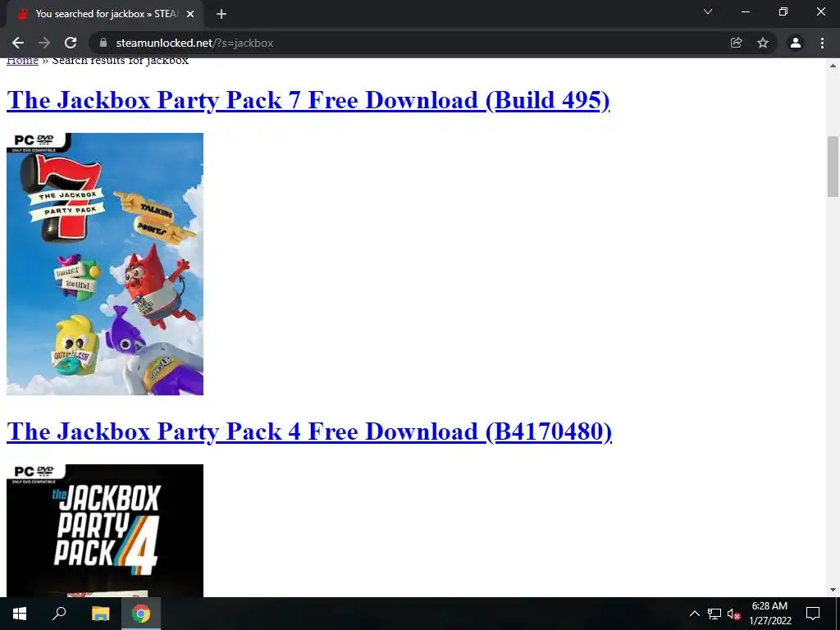Image resolution: width=840 pixels, height=630 pixels.
Task: Select the 'You searched for jackbox' tab
Action: point(105,14)
